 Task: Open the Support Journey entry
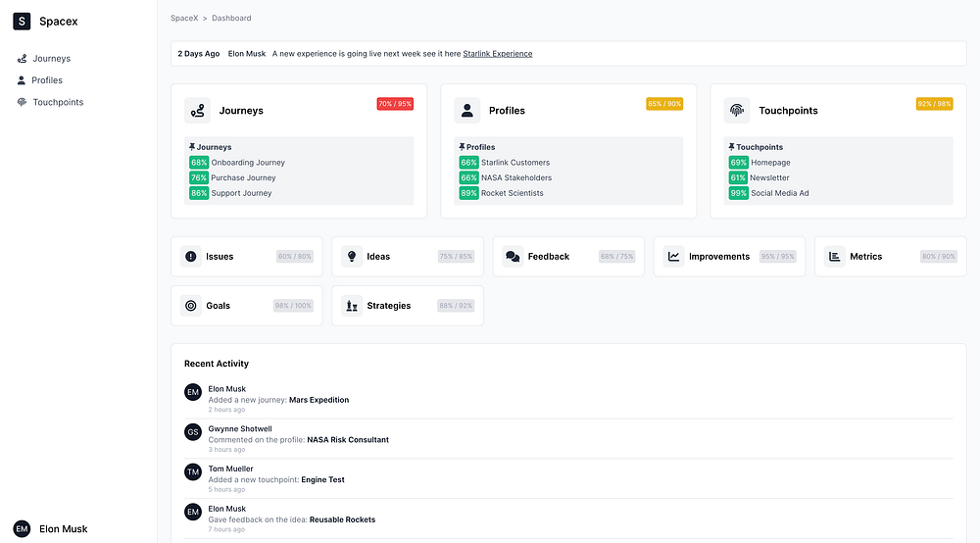[241, 193]
